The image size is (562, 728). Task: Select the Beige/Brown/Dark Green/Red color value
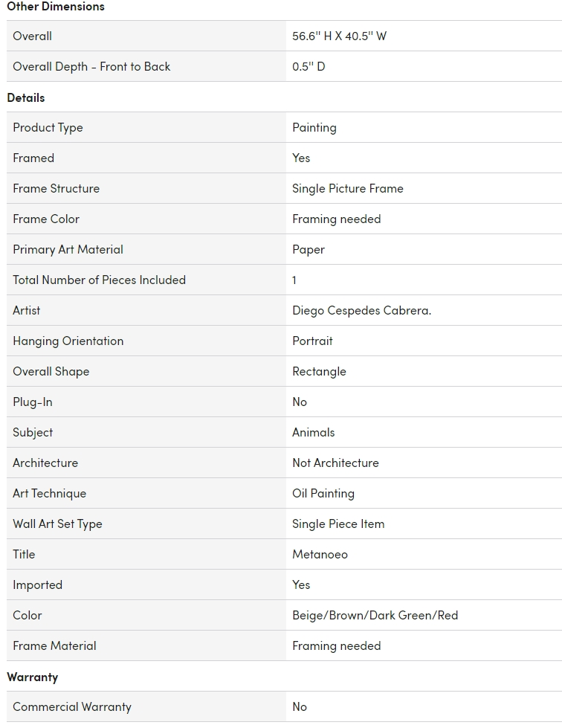(375, 615)
